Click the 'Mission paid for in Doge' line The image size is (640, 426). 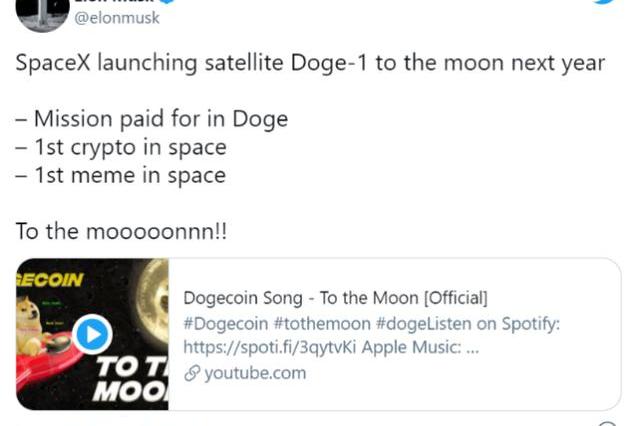151,119
